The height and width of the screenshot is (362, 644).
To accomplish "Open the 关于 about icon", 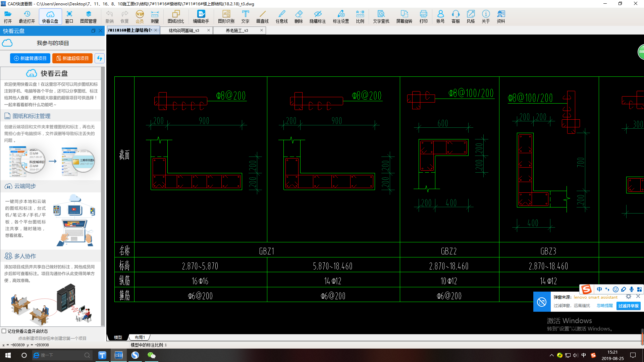I will coord(486,16).
